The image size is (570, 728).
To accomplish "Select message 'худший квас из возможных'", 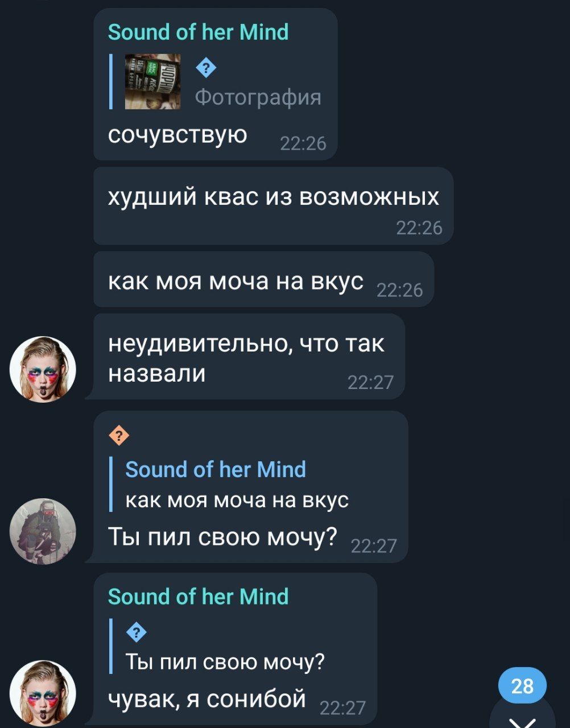I will click(273, 206).
